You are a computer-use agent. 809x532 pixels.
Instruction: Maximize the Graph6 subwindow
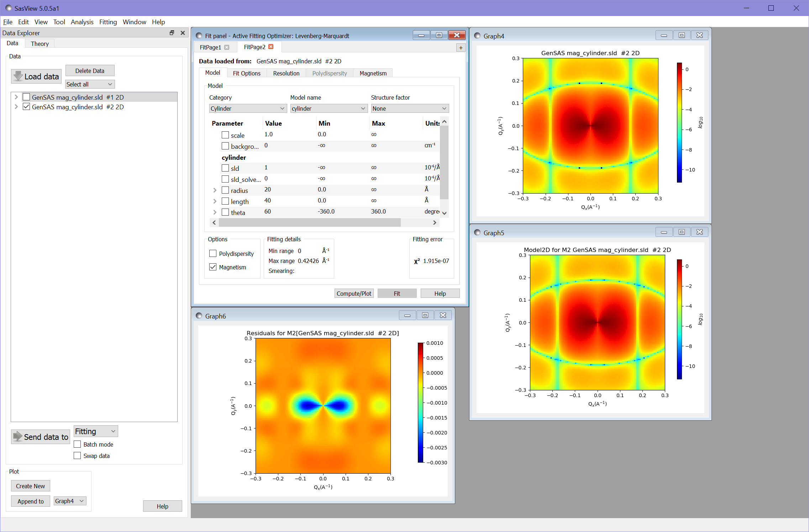[425, 315]
